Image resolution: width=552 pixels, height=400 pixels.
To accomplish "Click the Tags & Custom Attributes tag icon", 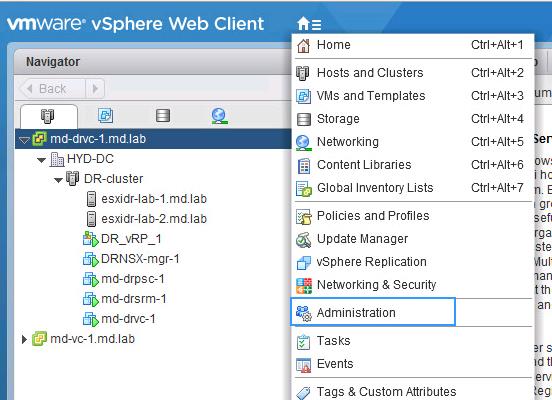I will 303,392.
